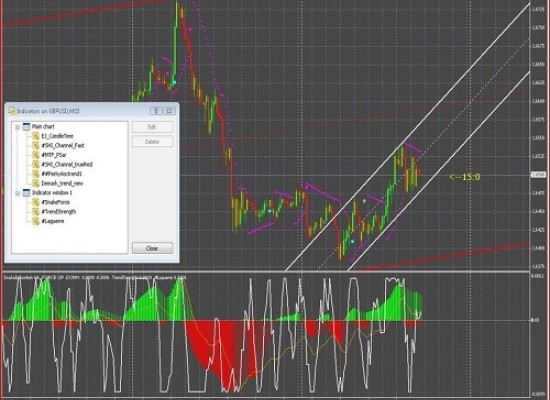Select #SHI_Channel_trueRed in the indicator list
The height and width of the screenshot is (400, 550).
tap(67, 165)
